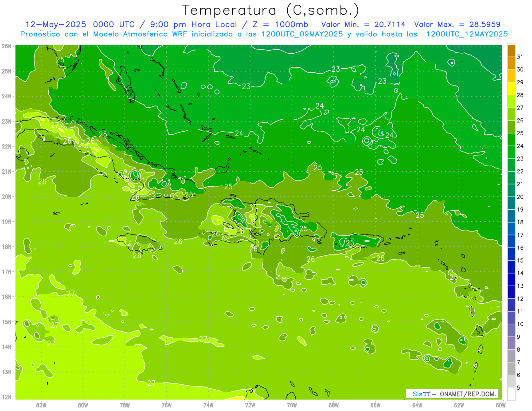Click the '24N' latitude axis label
The image size is (532, 411).
7,96
